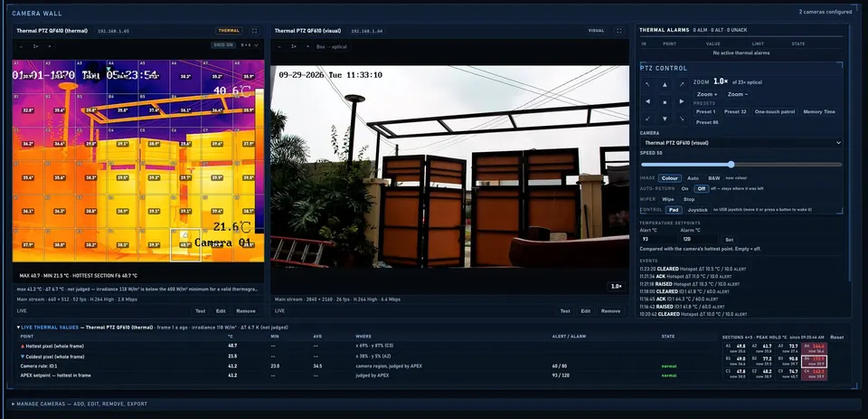Click Test under the thermal camera
Viewport: 868px width, 419px height.
pyautogui.click(x=200, y=311)
